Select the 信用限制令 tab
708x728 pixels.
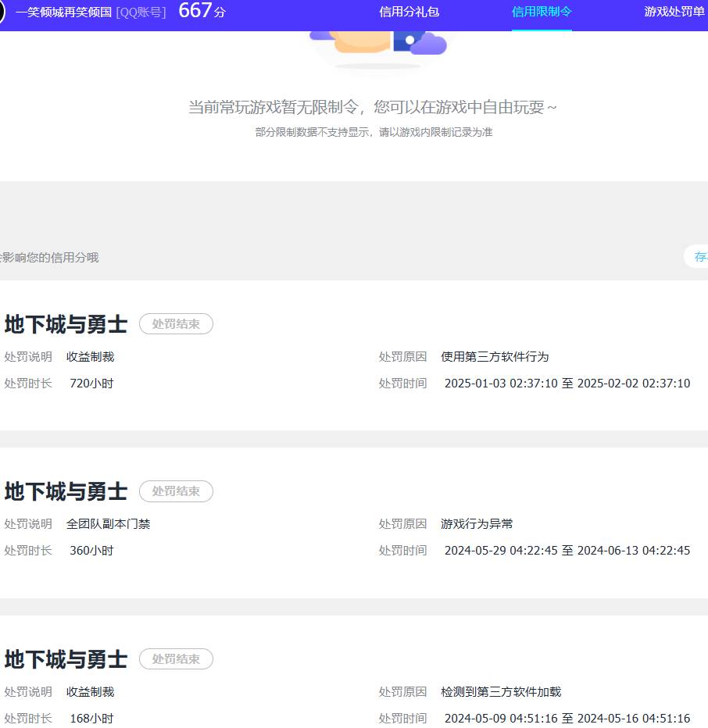point(541,12)
